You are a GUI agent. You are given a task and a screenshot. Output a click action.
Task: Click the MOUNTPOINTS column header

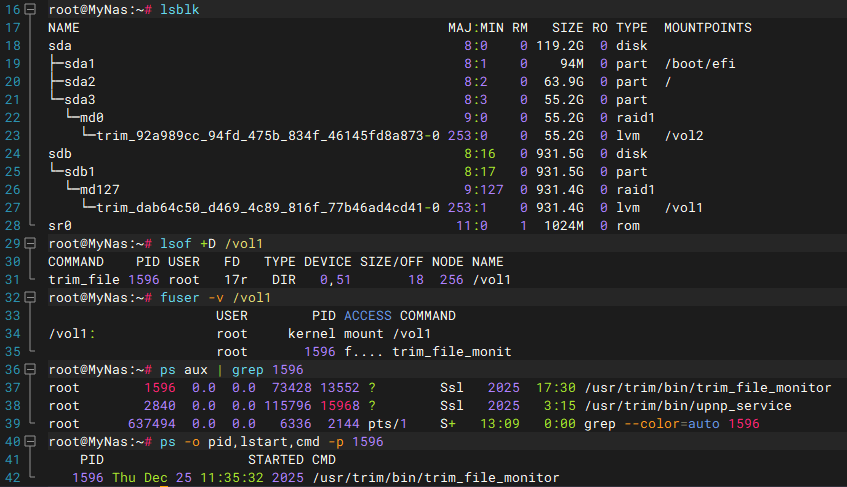pyautogui.click(x=708, y=27)
